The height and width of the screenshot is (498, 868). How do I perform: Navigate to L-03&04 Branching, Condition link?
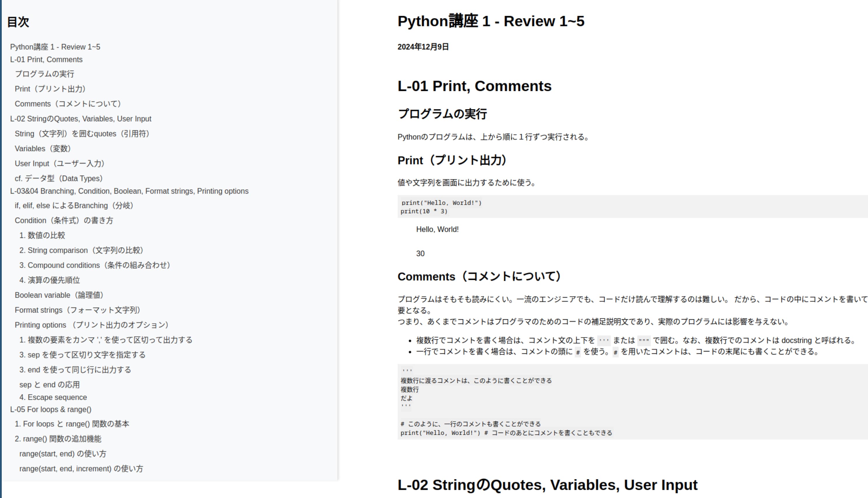point(129,191)
